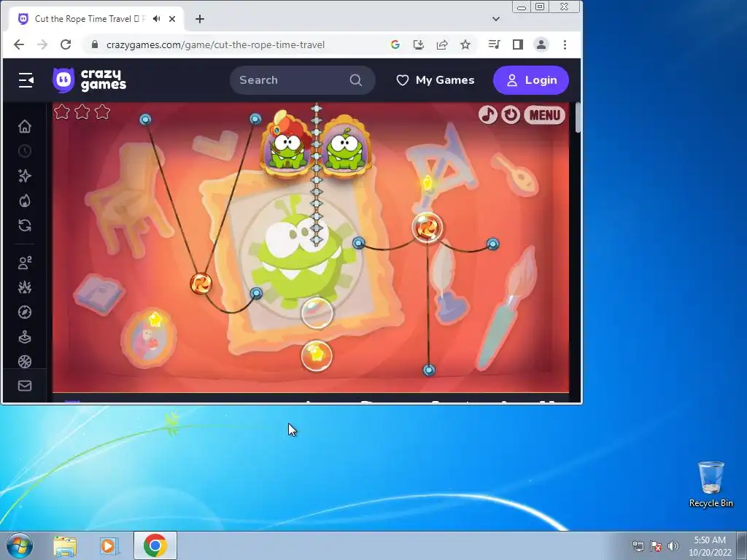Mute the tab via the speaker icon
The width and height of the screenshot is (747, 560).
[x=156, y=18]
